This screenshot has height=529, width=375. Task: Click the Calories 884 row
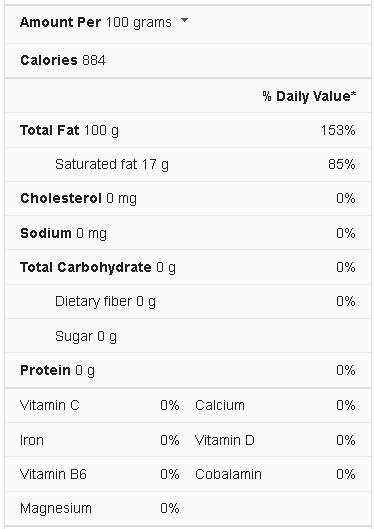pos(188,60)
